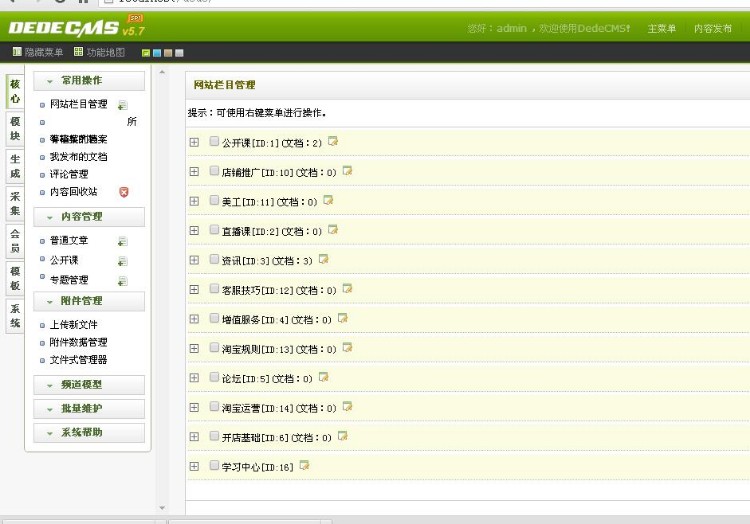
Task: Click the edit icon beside 增值服务[ID:4]
Action: (342, 318)
